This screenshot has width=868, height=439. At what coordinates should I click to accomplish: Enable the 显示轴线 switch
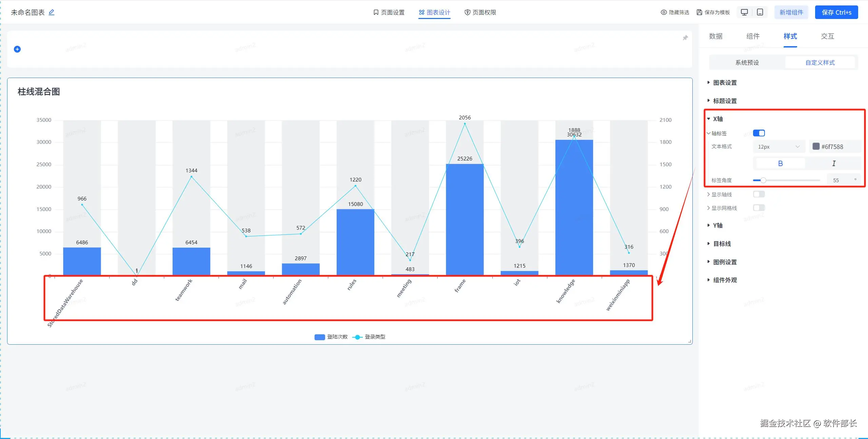tap(759, 194)
